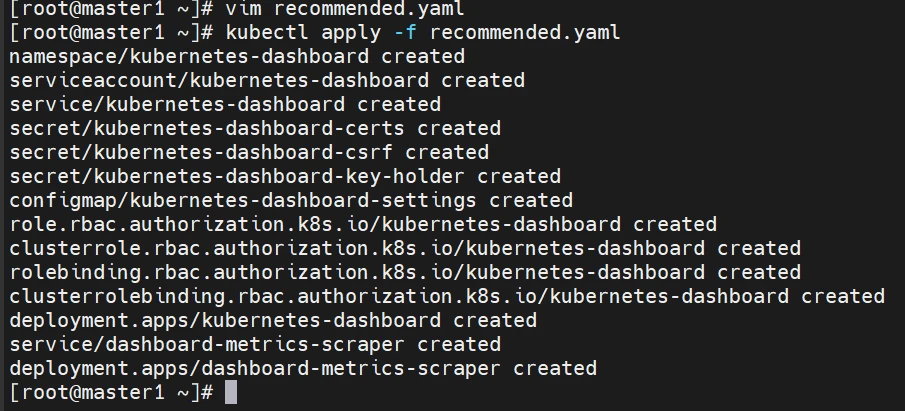Click the secret/kubernetes-dashboard-certs line

click(x=255, y=128)
